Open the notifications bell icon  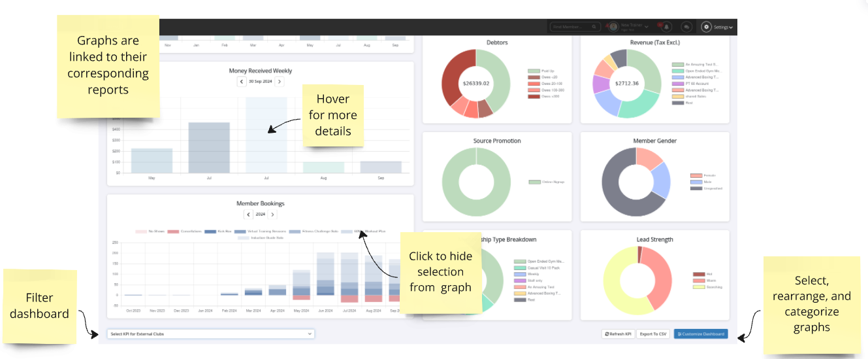[x=666, y=27]
